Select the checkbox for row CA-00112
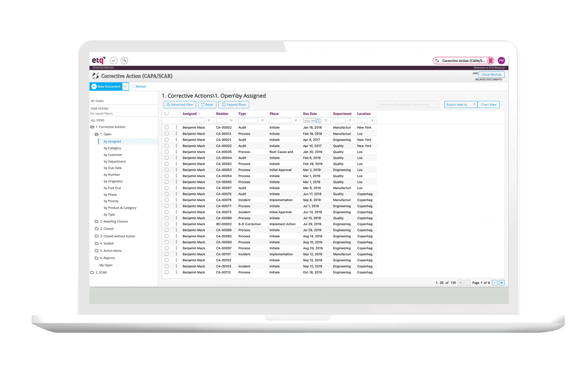588x373 pixels. click(x=167, y=272)
